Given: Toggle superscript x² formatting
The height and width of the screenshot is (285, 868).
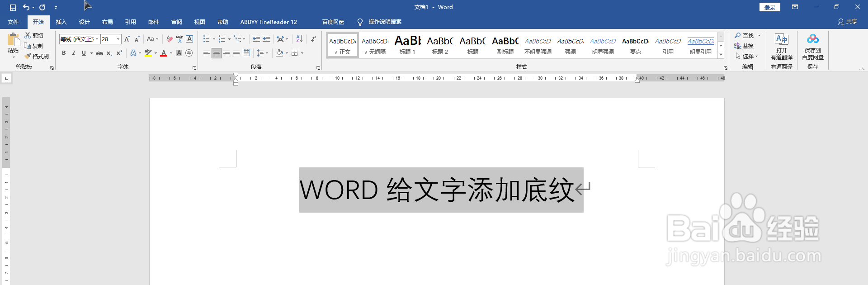Looking at the screenshot, I should [119, 53].
